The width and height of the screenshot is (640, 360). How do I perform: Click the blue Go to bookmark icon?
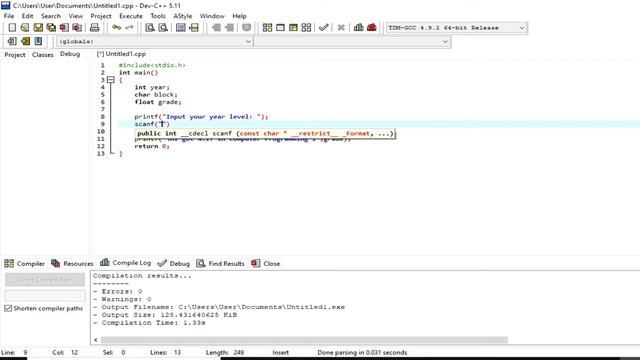coord(38,41)
